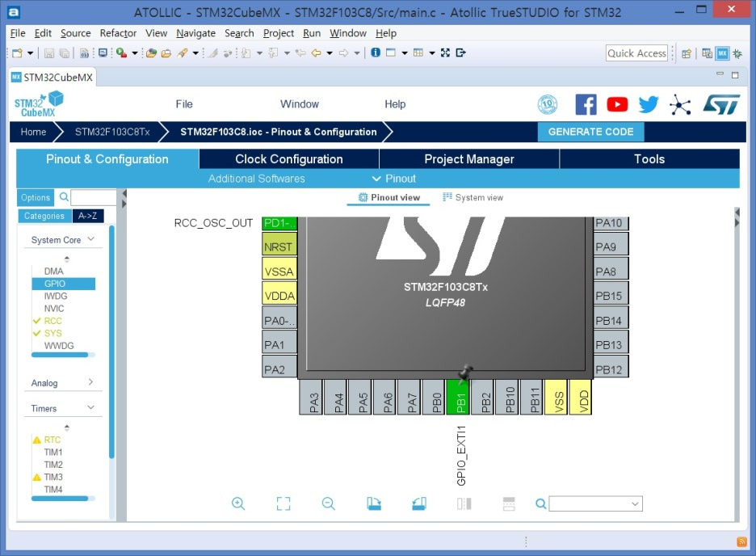Screen dimensions: 756x556
Task: Select the PA5 pin on chip
Action: pyautogui.click(x=359, y=398)
